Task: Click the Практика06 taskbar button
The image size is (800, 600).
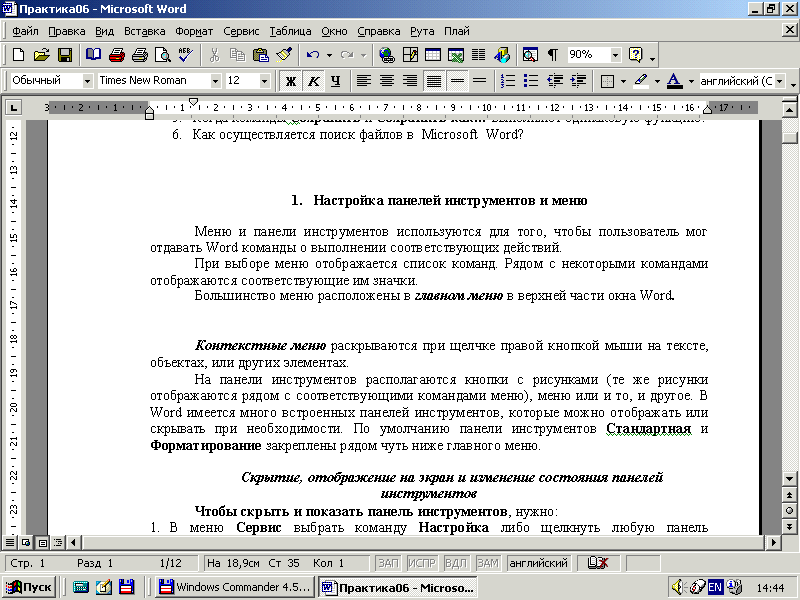Action: coord(397,587)
